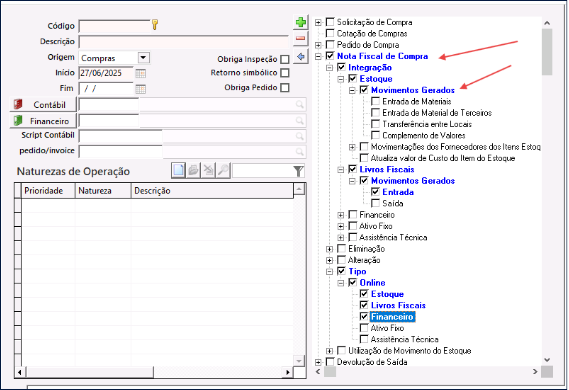This screenshot has height=390, width=569.
Task: Check Entrada de Materiais checkbox
Action: tap(376, 101)
